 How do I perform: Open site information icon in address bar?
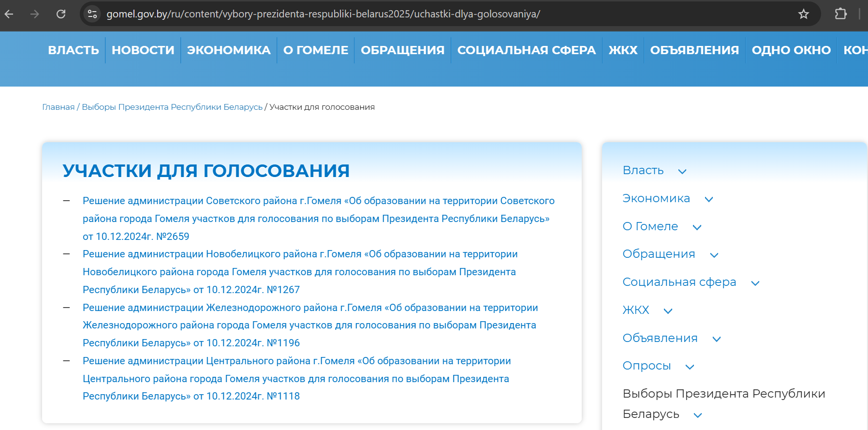[92, 14]
